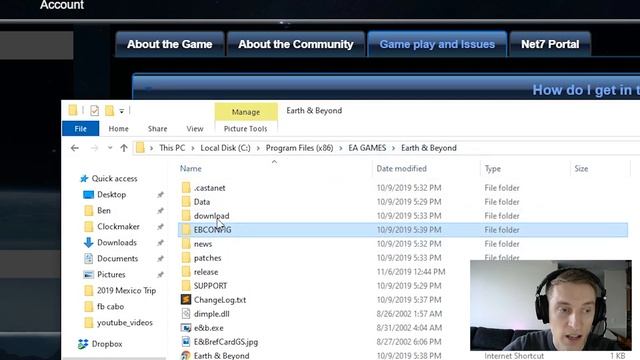Select the download folder icon

[x=186, y=216]
